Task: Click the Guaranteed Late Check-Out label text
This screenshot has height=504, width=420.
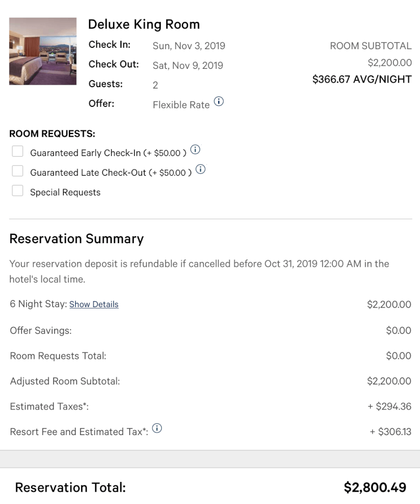Action: pos(111,173)
